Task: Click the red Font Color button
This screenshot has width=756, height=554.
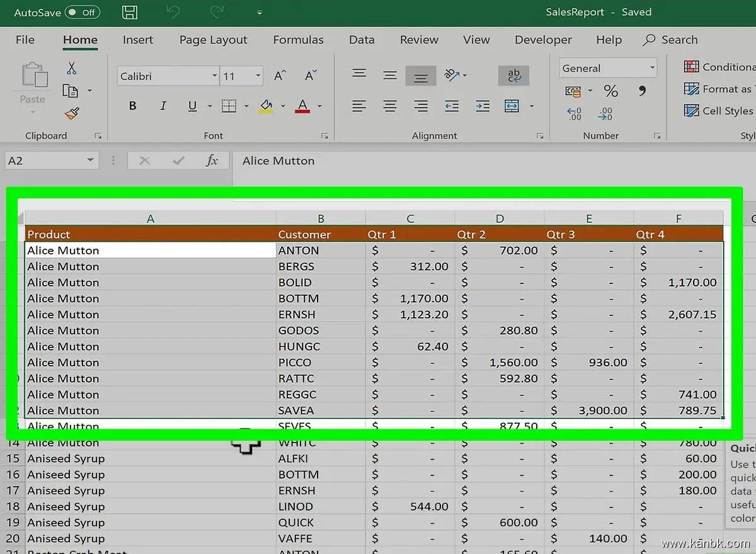Action: click(x=303, y=106)
